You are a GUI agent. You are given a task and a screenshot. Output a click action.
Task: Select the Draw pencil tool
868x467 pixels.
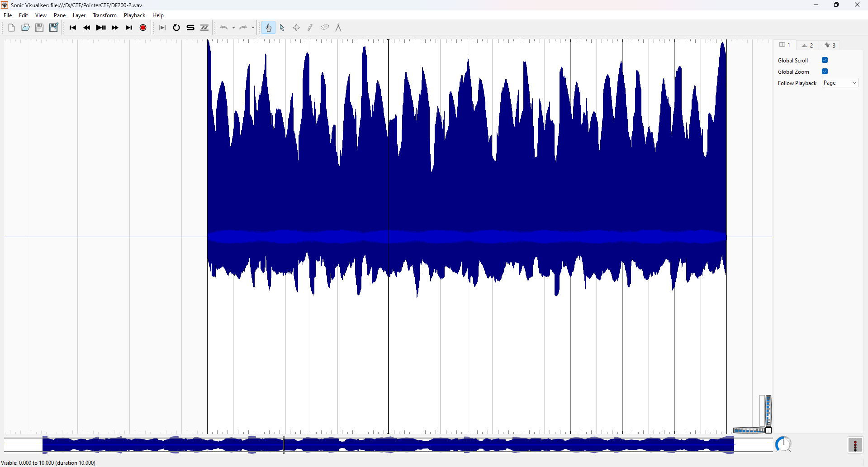click(x=310, y=28)
